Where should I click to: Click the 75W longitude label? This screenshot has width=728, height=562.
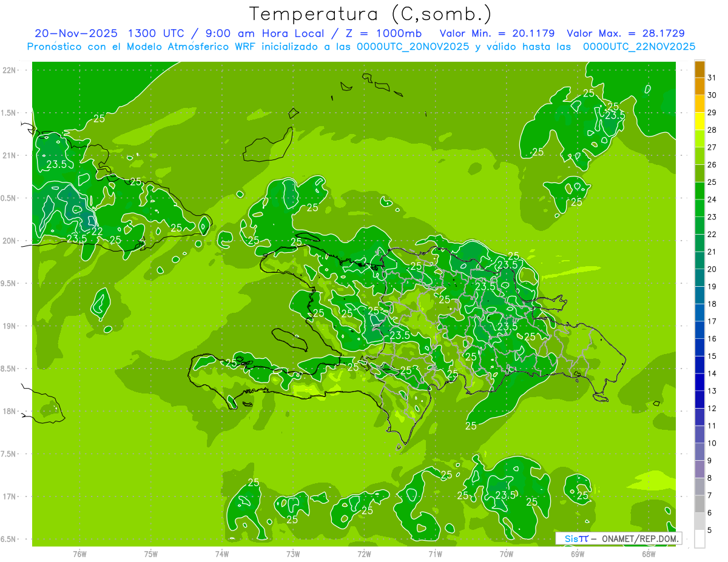[151, 554]
